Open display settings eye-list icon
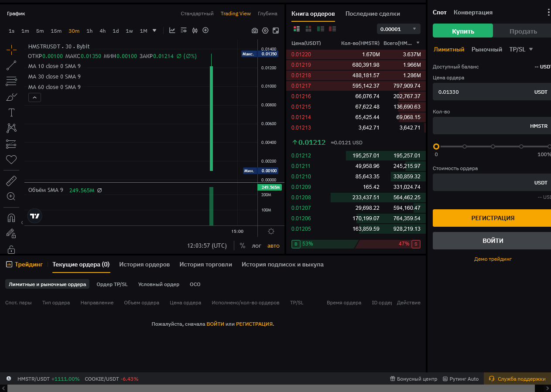 point(184,31)
